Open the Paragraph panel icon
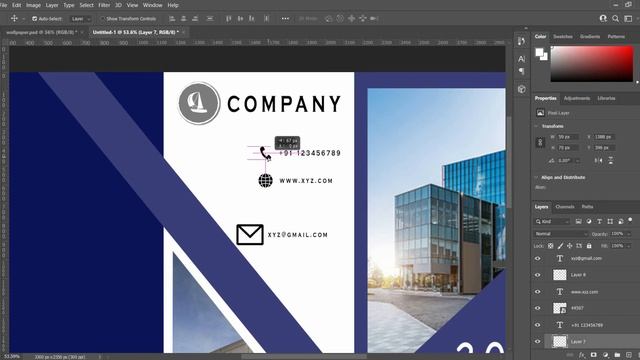This screenshot has width=640, height=360. [521, 71]
